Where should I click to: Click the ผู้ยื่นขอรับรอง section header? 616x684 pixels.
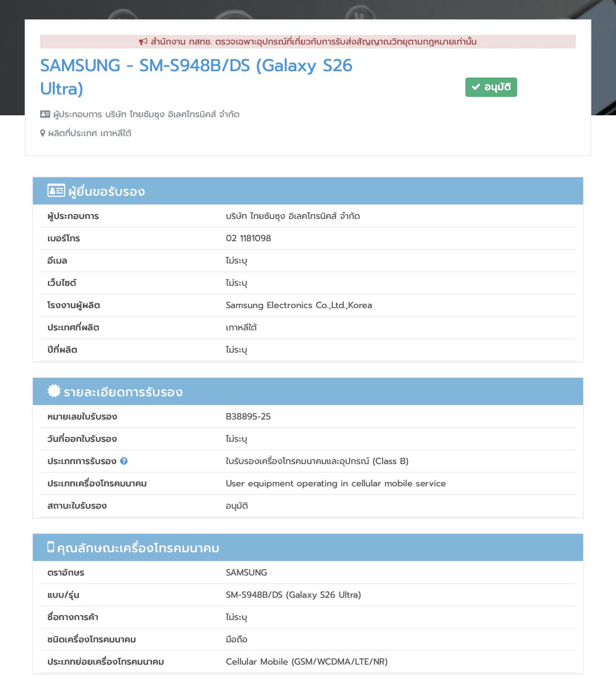(107, 191)
